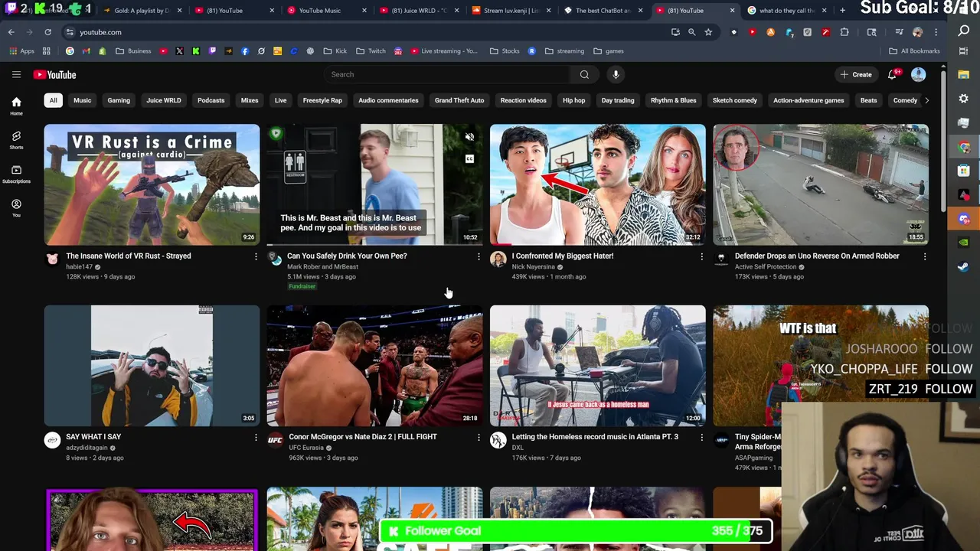This screenshot has height=551, width=980.
Task: Open options for Homeless record music video
Action: tap(701, 437)
